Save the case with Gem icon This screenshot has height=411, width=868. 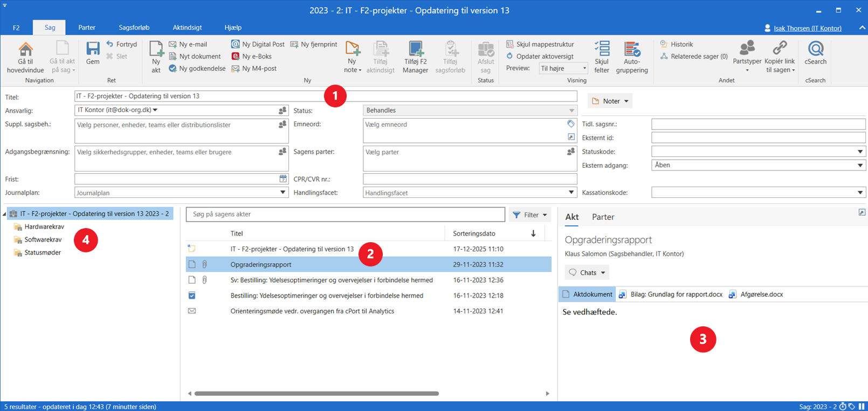93,53
